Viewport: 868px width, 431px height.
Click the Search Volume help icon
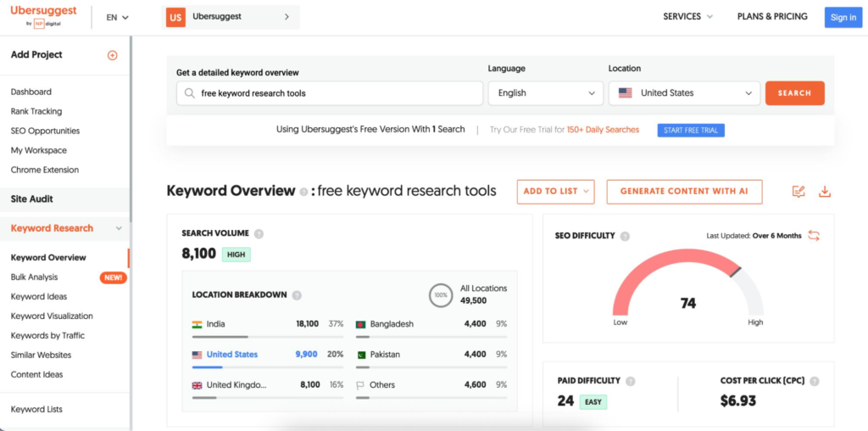[x=259, y=233]
